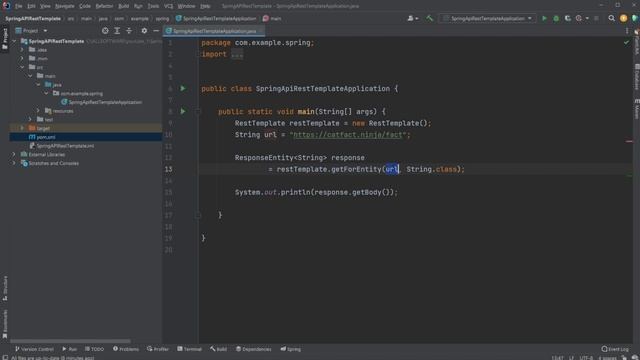Image resolution: width=640 pixels, height=360 pixels.
Task: Click Project panel horizontal scrollbar
Action: pos(70,340)
